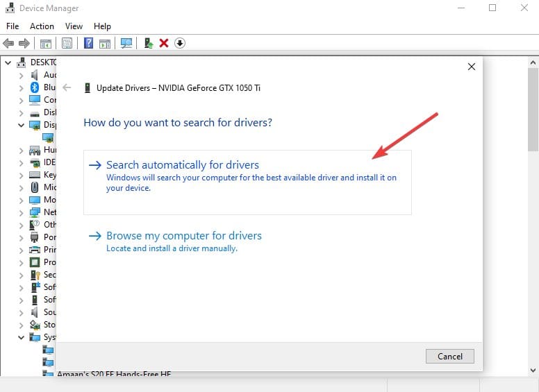Collapse the Display adapters category
Viewport: 539px width, 392px height.
22,126
